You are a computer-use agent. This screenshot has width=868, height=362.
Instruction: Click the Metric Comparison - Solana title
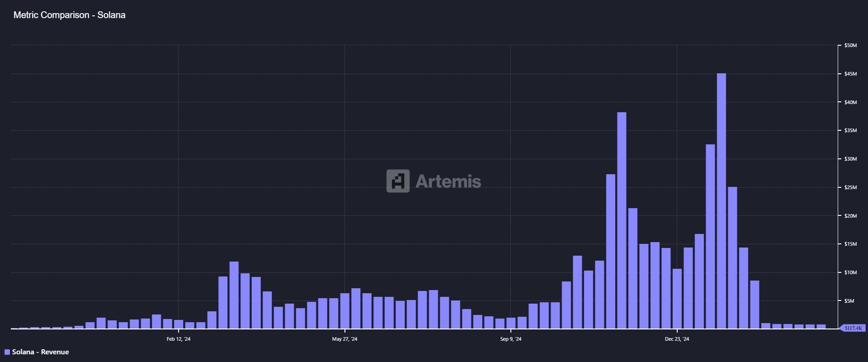click(69, 15)
